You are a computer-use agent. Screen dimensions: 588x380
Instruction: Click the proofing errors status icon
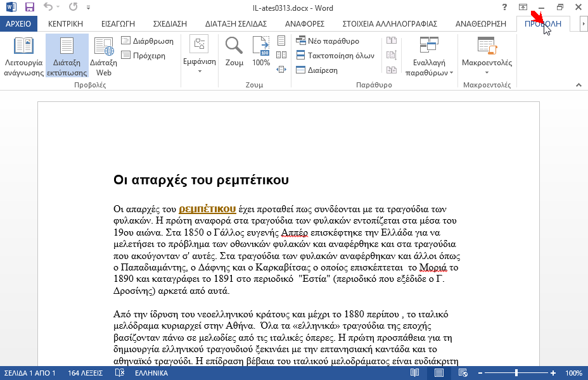pyautogui.click(x=120, y=373)
